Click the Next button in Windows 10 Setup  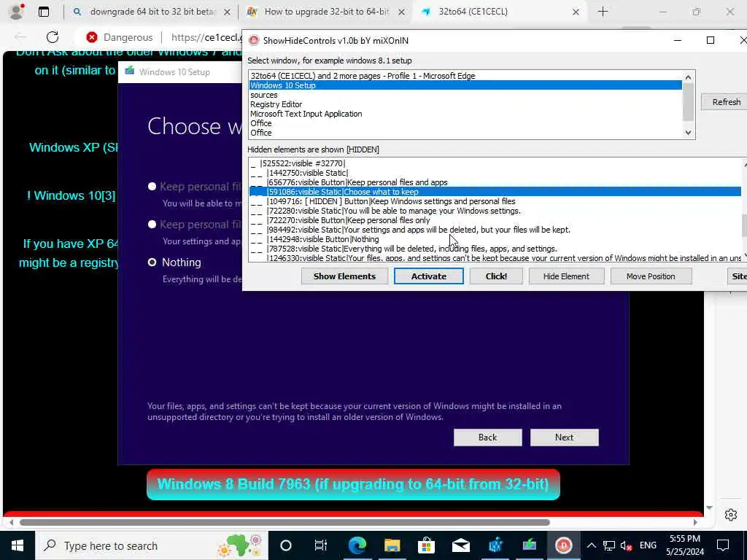tap(564, 437)
